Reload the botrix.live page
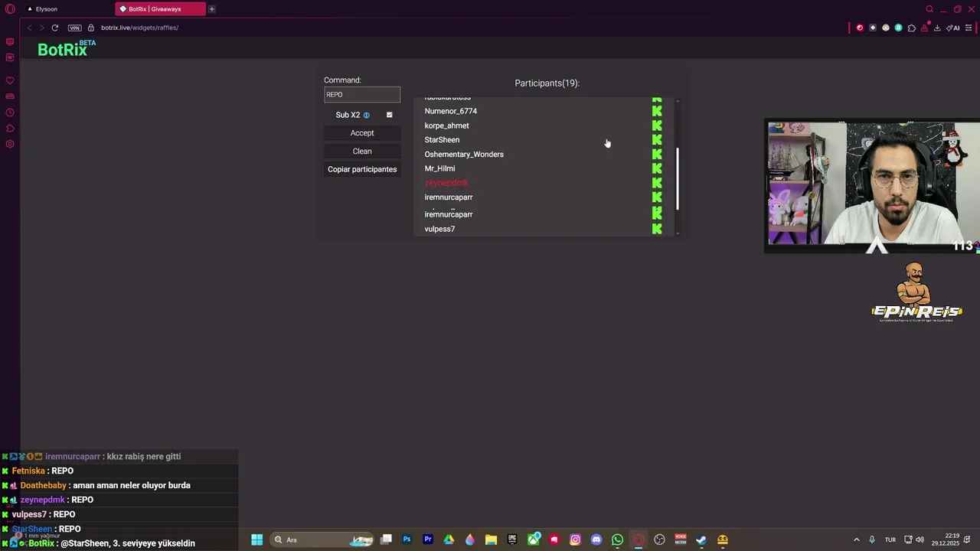The width and height of the screenshot is (980, 551). 55,28
